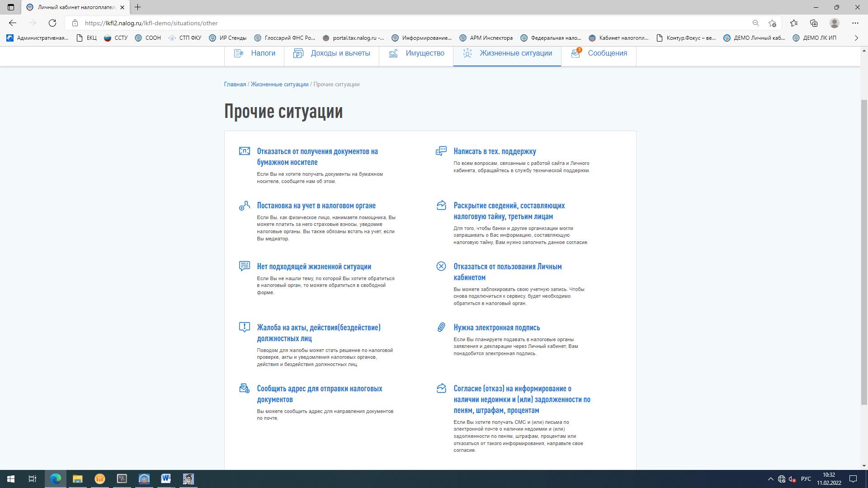Click the circled X icon for leaving Личный кабинет
This screenshot has height=488, width=868.
coord(441,266)
